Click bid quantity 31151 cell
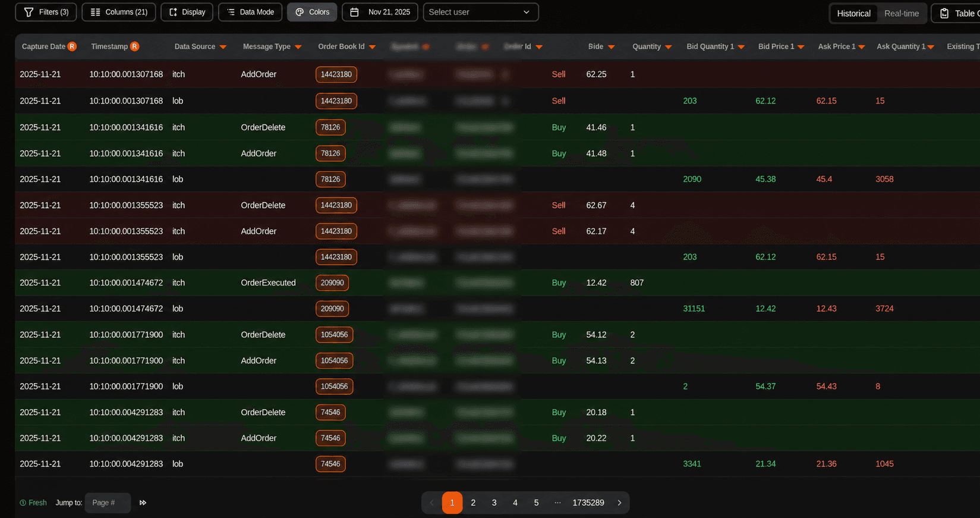The height and width of the screenshot is (518, 980). pos(694,309)
